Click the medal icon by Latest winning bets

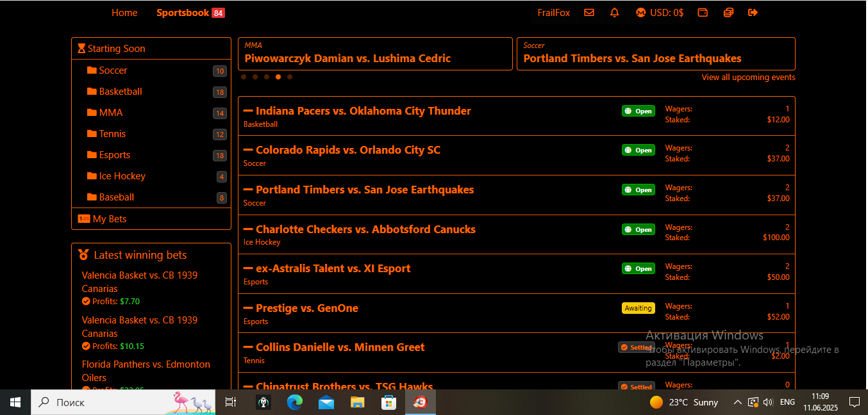pos(83,255)
